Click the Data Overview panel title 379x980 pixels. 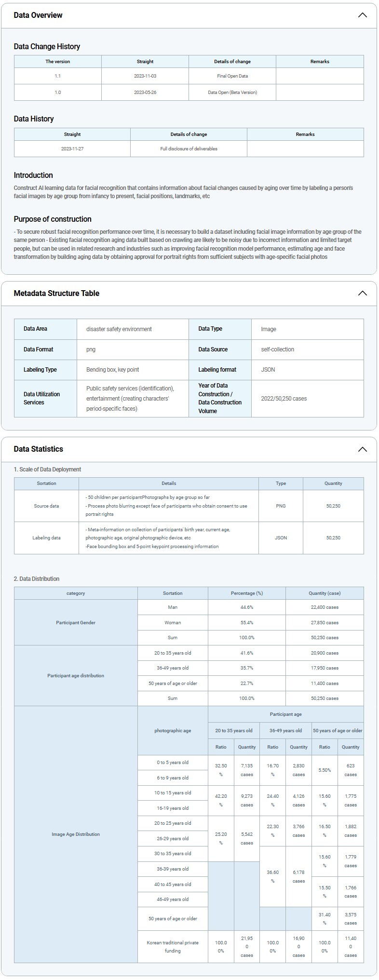(x=38, y=15)
